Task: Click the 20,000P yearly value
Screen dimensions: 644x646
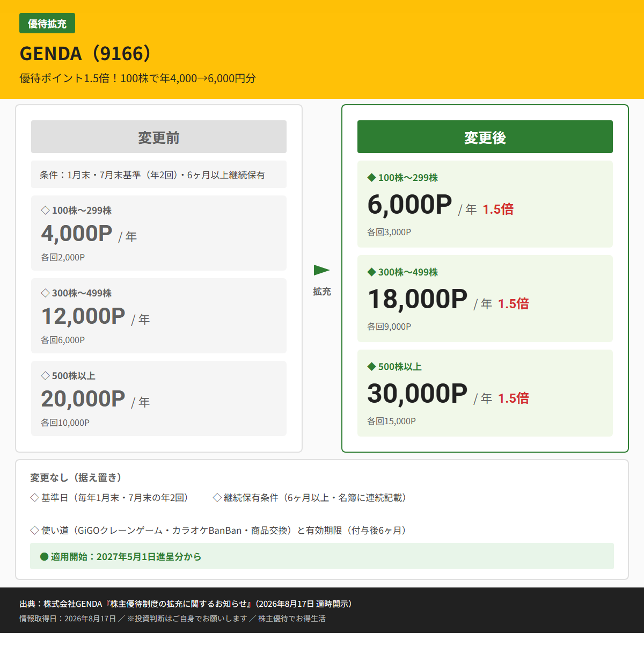Action: click(83, 400)
